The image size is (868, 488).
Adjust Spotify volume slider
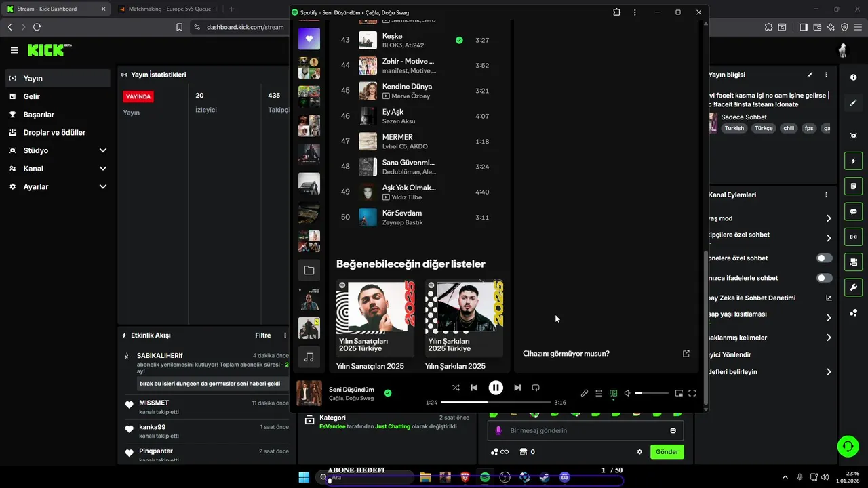click(652, 393)
